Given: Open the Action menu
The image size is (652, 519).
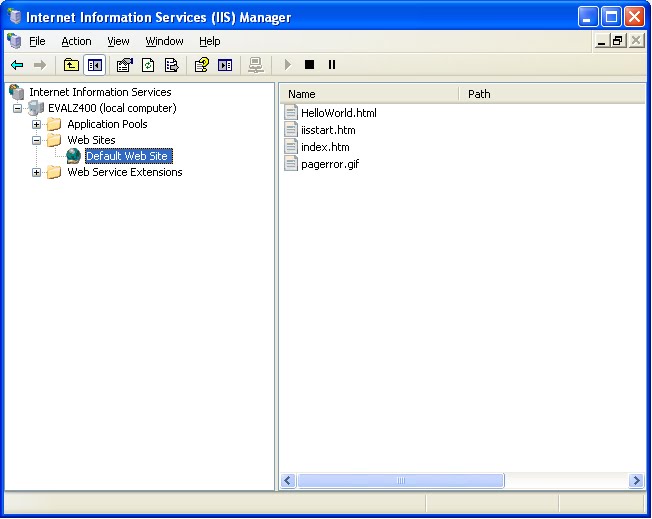Looking at the screenshot, I should pyautogui.click(x=76, y=41).
